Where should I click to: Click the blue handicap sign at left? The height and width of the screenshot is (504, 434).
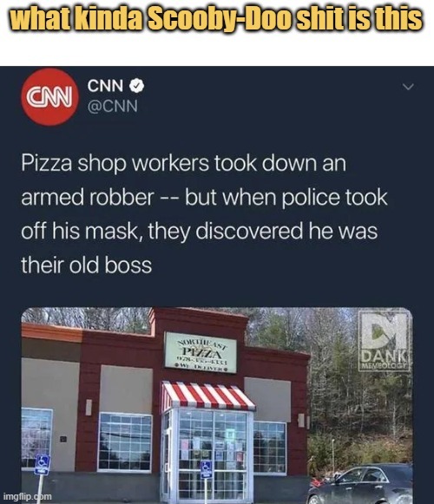pos(43,464)
